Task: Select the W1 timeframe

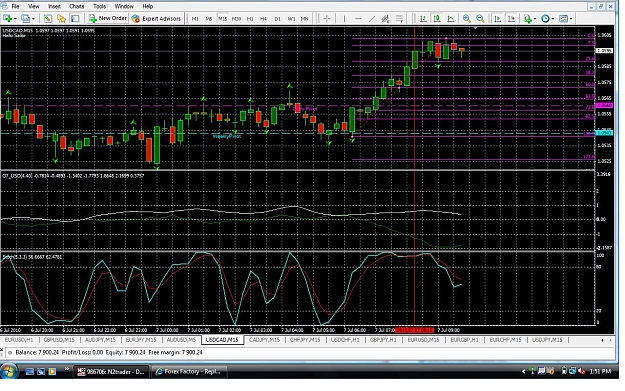Action: tap(291, 19)
